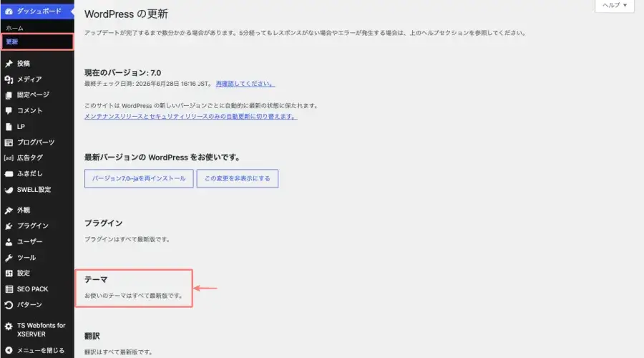
Task: Click the WordPress の更新 heading
Action: point(126,14)
